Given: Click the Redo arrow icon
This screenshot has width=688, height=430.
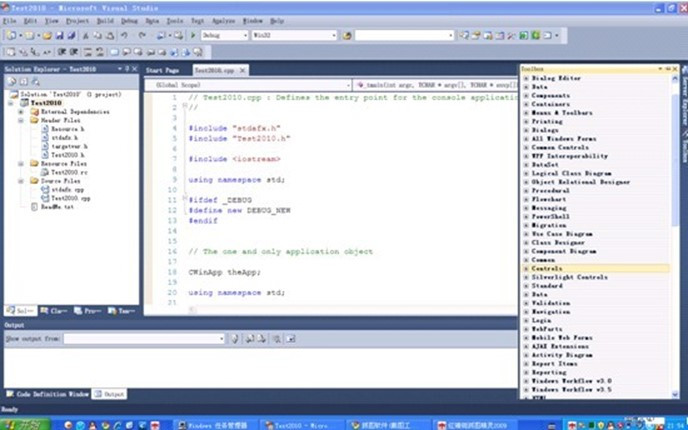Looking at the screenshot, I should coord(142,36).
